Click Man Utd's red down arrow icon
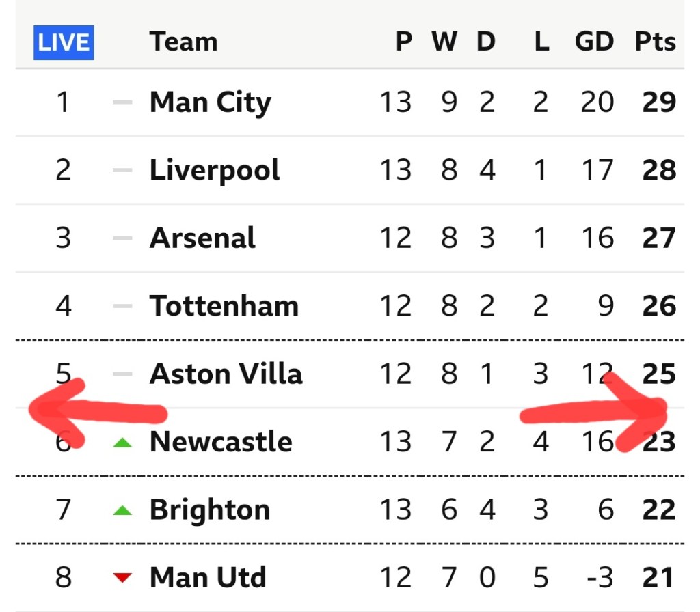This screenshot has width=700, height=612. 122,578
